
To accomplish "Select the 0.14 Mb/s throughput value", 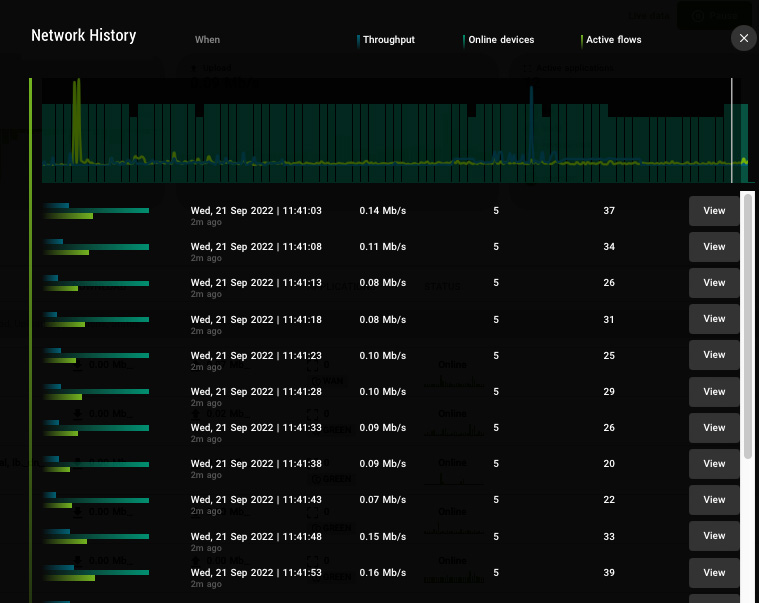I will (382, 211).
